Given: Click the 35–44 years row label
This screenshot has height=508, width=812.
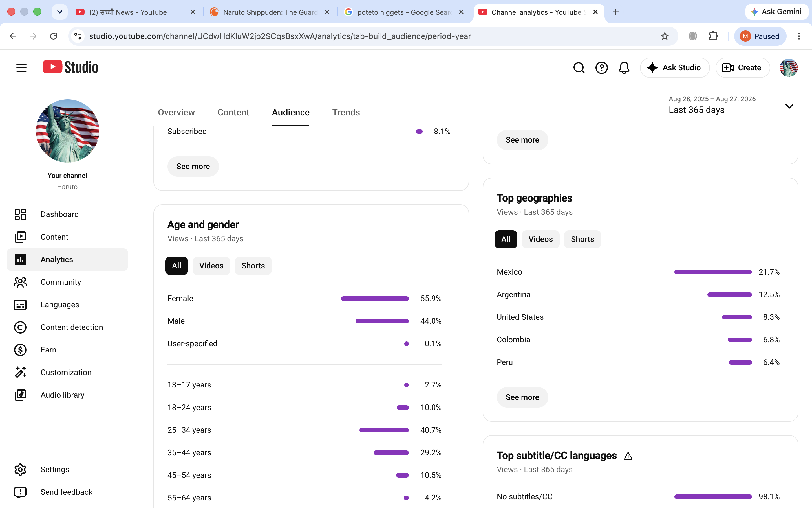Looking at the screenshot, I should click(x=189, y=453).
